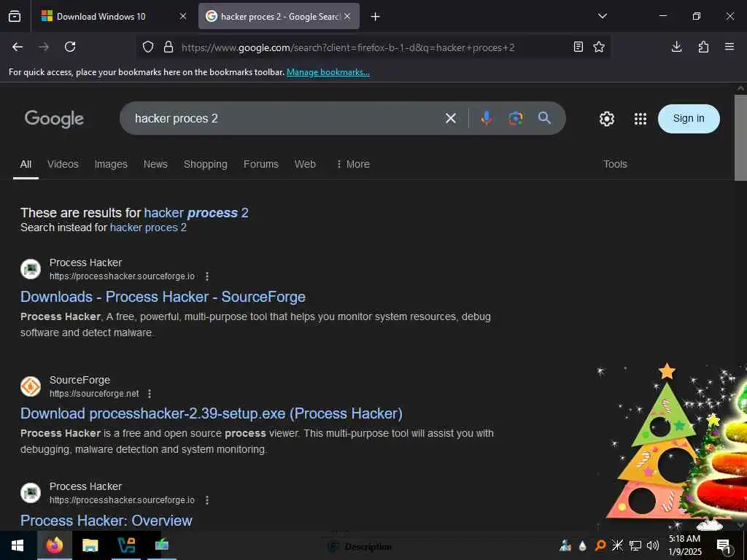This screenshot has width=747, height=560.
Task: Switch to News results tab
Action: click(x=155, y=164)
